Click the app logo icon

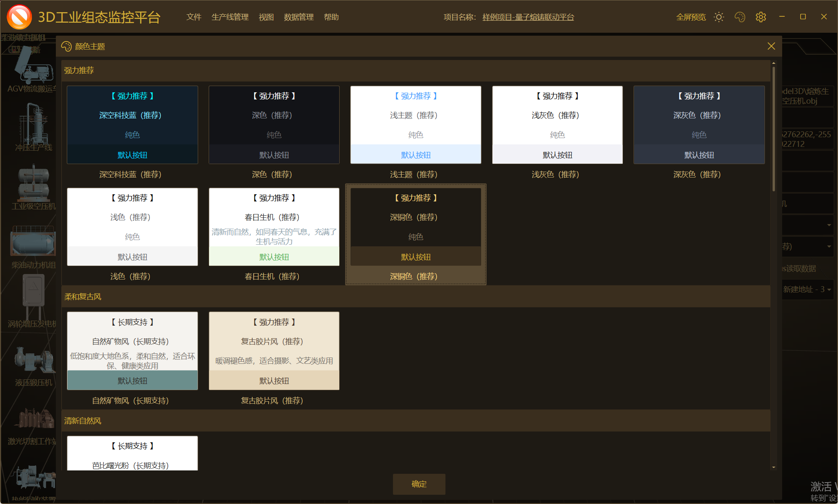19,17
